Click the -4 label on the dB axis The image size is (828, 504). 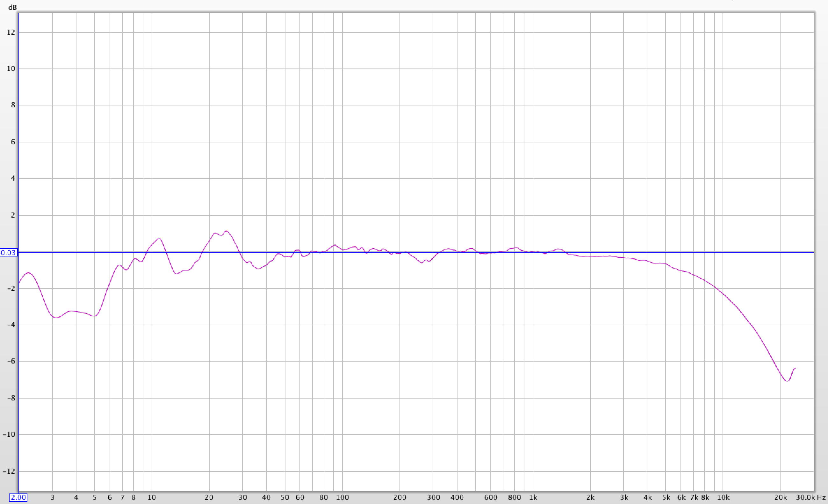(x=11, y=325)
